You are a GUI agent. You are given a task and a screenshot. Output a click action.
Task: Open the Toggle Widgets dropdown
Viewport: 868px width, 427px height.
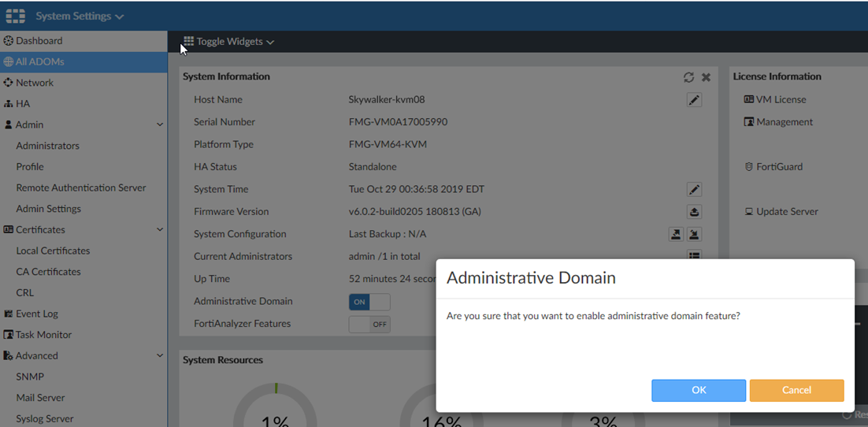click(x=228, y=42)
